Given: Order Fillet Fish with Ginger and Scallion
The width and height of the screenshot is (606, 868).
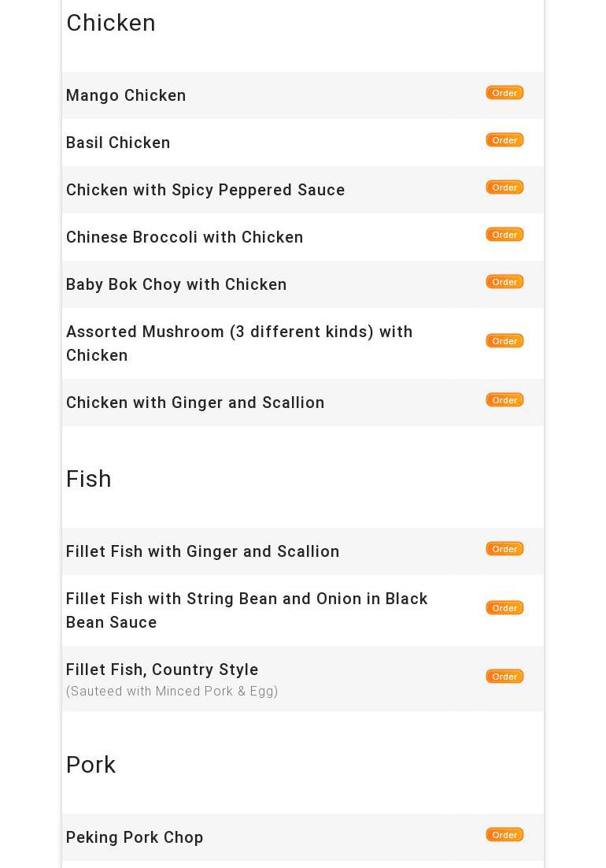Looking at the screenshot, I should coord(504,549).
